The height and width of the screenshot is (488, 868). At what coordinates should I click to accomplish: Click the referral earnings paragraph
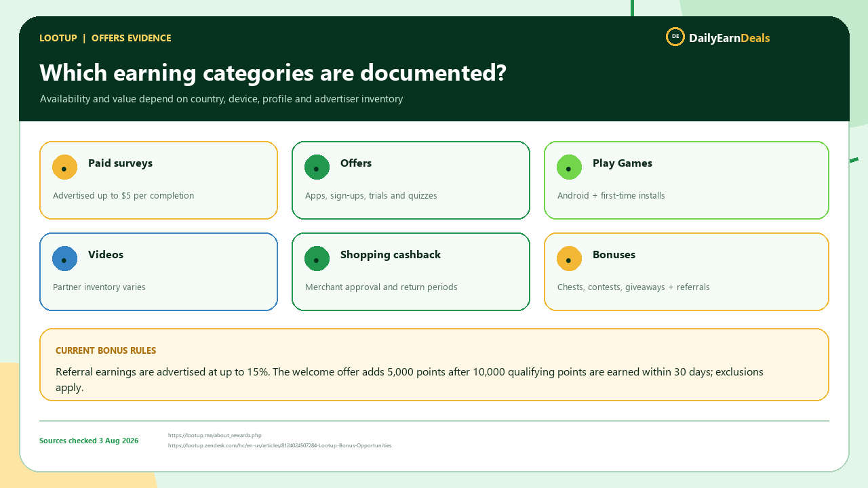(410, 380)
